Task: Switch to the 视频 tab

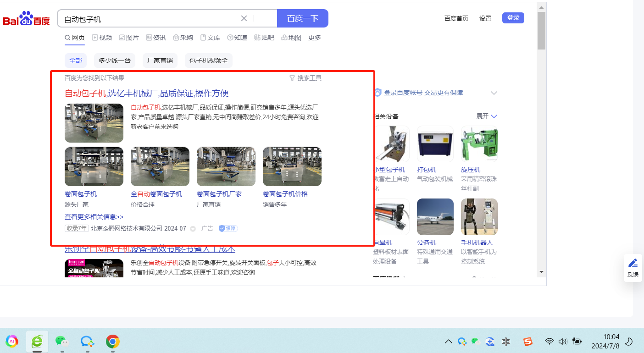Action: coord(102,38)
